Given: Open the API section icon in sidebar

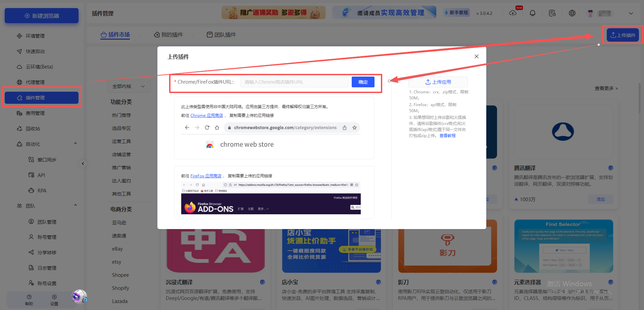Looking at the screenshot, I should (x=31, y=175).
